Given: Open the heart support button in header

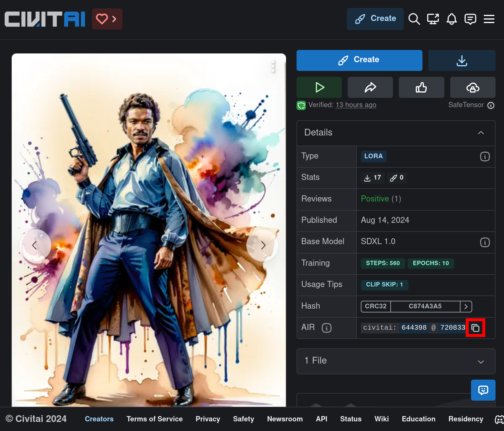Looking at the screenshot, I should (x=107, y=19).
